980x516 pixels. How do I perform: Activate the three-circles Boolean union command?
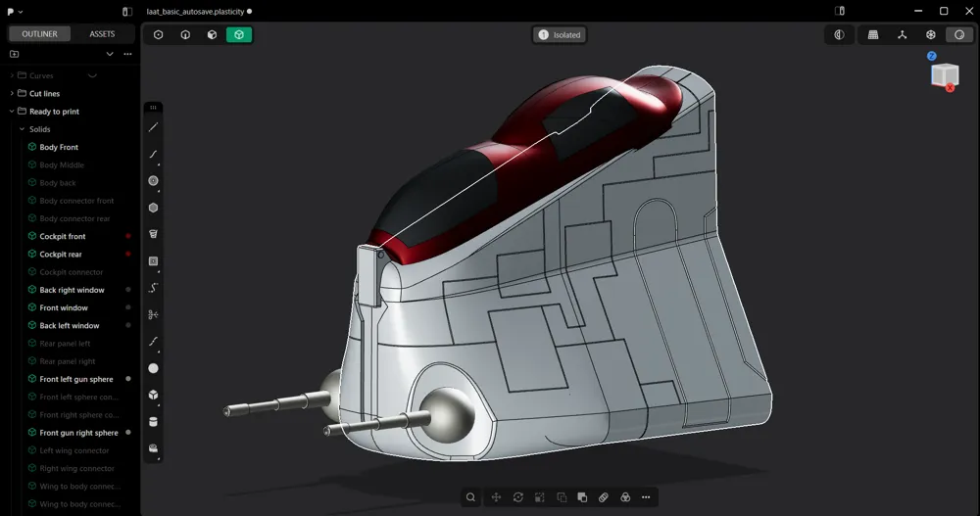click(x=625, y=497)
